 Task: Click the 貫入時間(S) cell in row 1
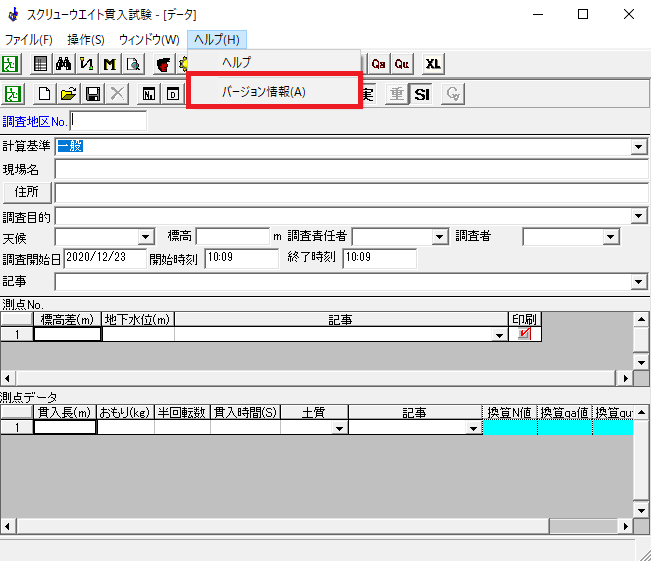pyautogui.click(x=245, y=427)
